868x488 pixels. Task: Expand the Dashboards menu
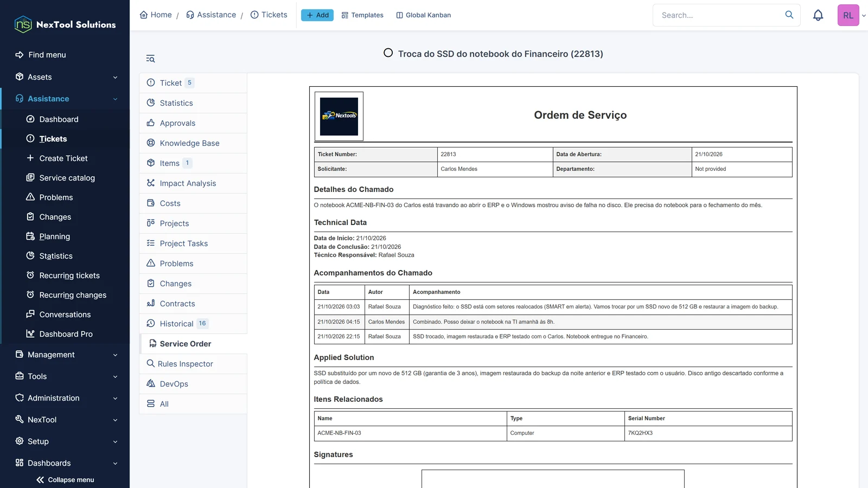pos(65,463)
